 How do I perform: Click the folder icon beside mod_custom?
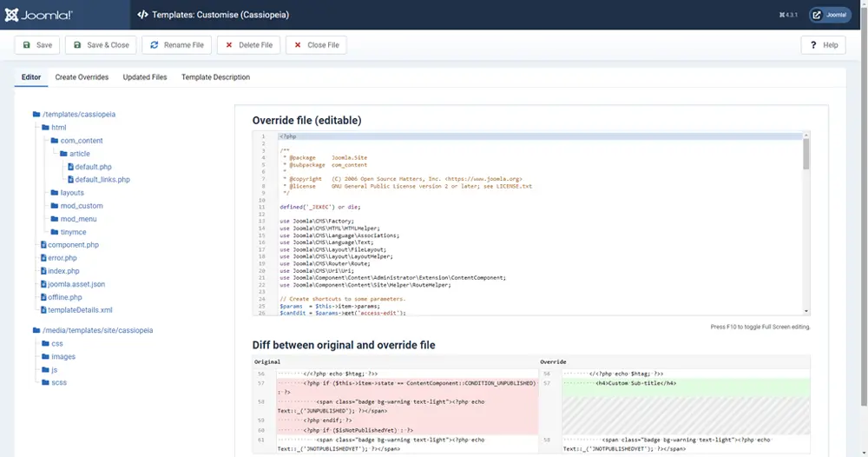(55, 206)
